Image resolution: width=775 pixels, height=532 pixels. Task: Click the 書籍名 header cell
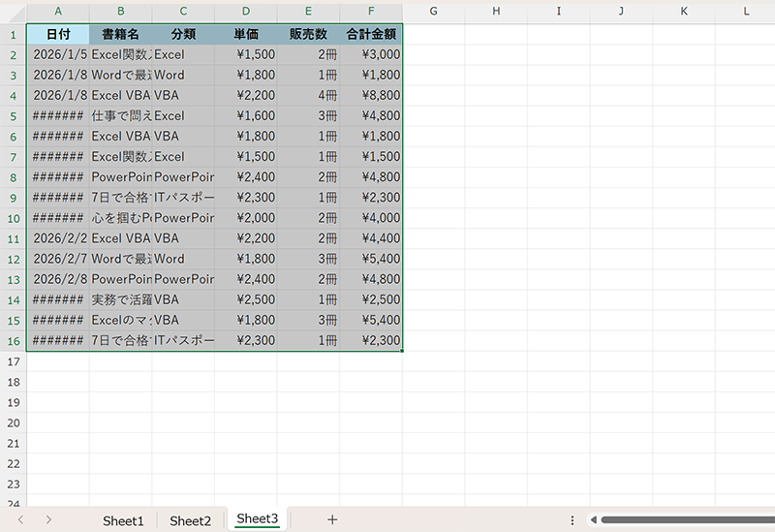120,34
